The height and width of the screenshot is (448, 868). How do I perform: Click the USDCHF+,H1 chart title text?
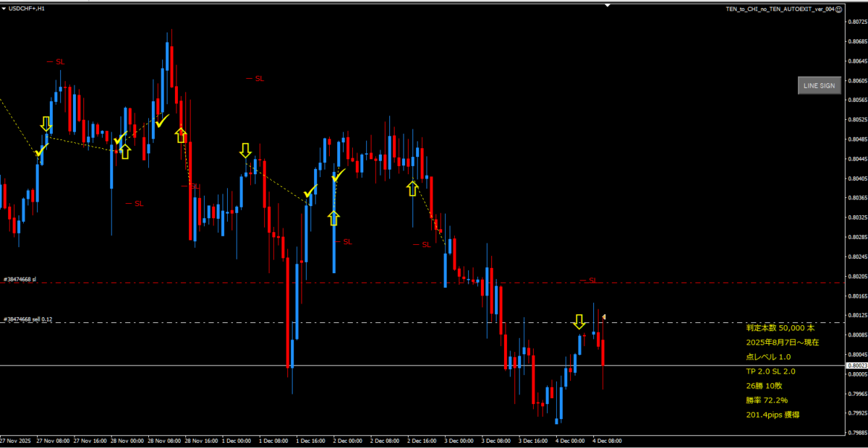click(x=26, y=9)
